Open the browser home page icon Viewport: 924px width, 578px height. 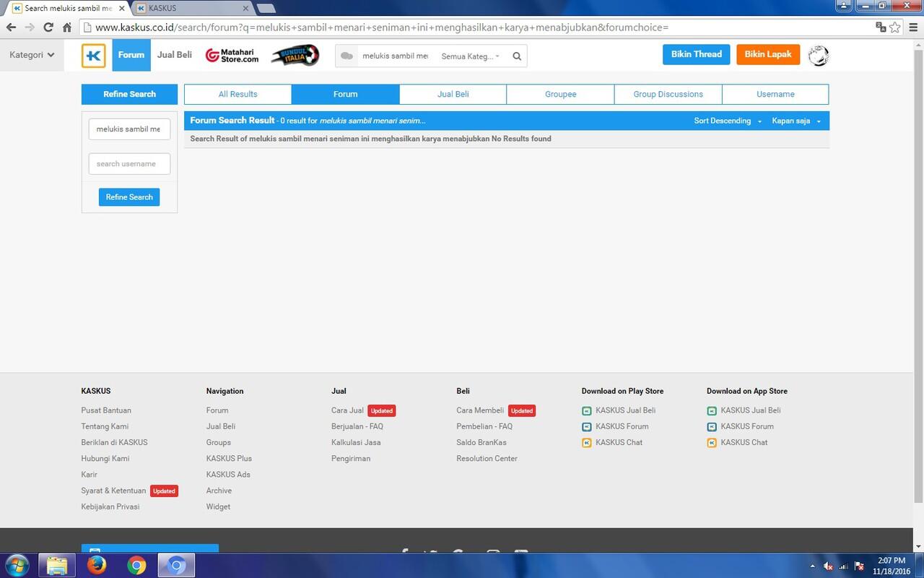tap(67, 27)
